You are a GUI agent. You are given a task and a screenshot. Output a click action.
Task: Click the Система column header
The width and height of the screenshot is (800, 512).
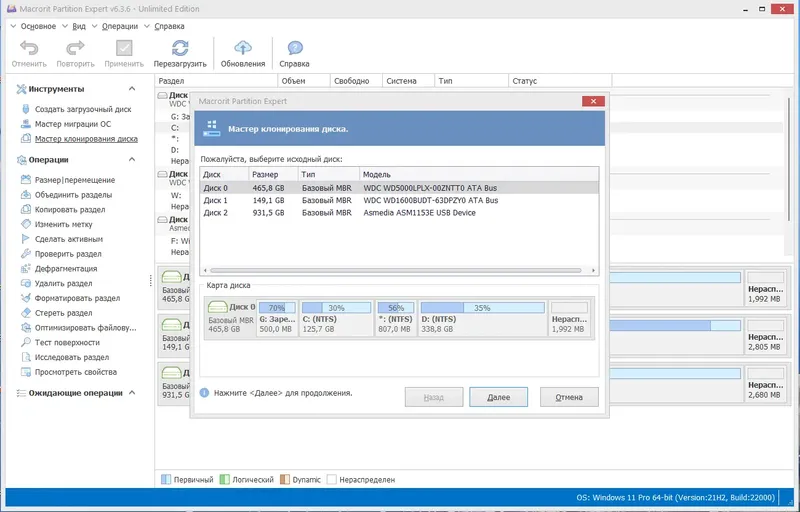point(408,81)
